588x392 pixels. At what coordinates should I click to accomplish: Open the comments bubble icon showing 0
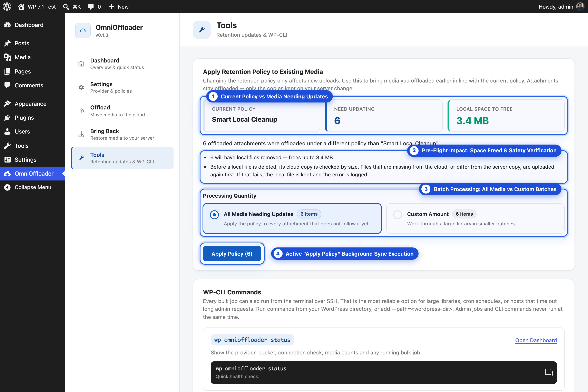pos(91,7)
